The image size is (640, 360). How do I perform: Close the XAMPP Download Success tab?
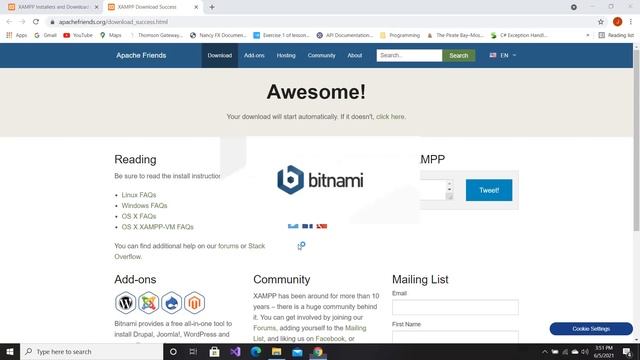click(x=196, y=7)
